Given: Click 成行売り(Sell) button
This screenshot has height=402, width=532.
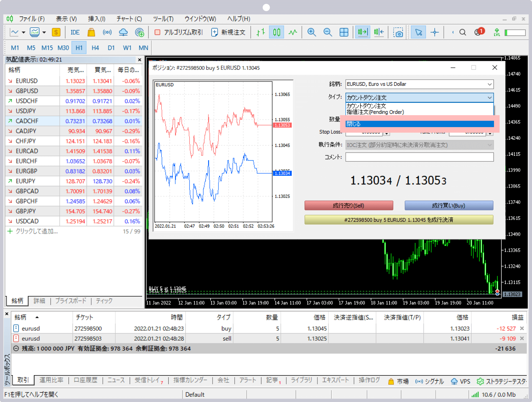Looking at the screenshot, I should click(349, 206).
